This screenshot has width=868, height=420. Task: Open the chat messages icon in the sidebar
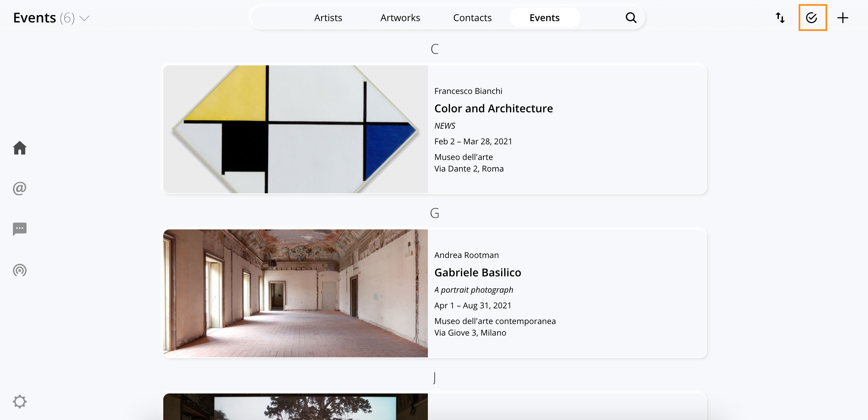[x=20, y=229]
